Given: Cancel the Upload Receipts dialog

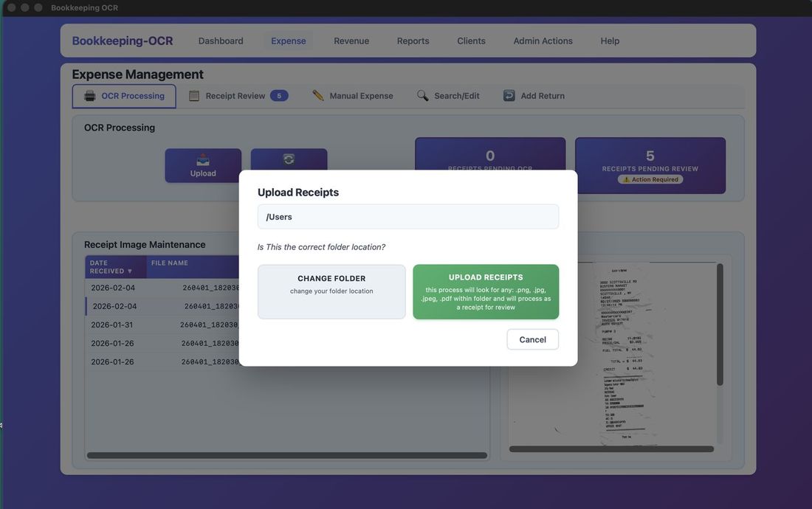Looking at the screenshot, I should tap(532, 339).
